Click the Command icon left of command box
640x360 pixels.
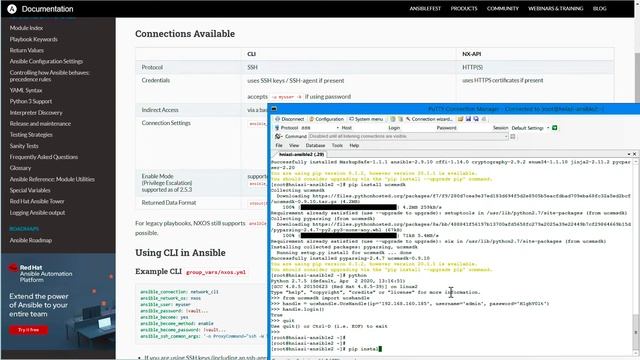click(278, 136)
